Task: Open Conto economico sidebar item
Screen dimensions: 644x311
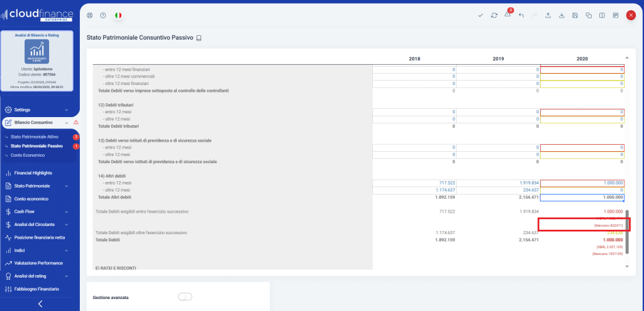Action: [31, 199]
